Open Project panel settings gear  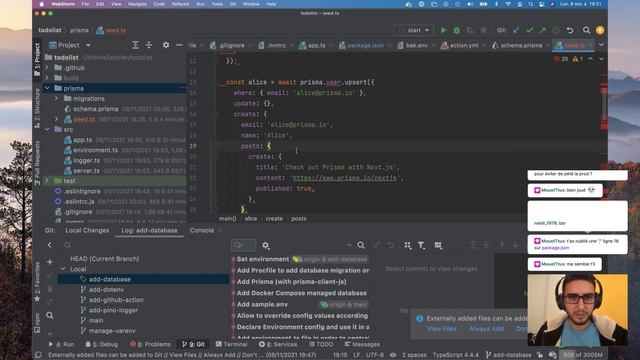coord(166,45)
